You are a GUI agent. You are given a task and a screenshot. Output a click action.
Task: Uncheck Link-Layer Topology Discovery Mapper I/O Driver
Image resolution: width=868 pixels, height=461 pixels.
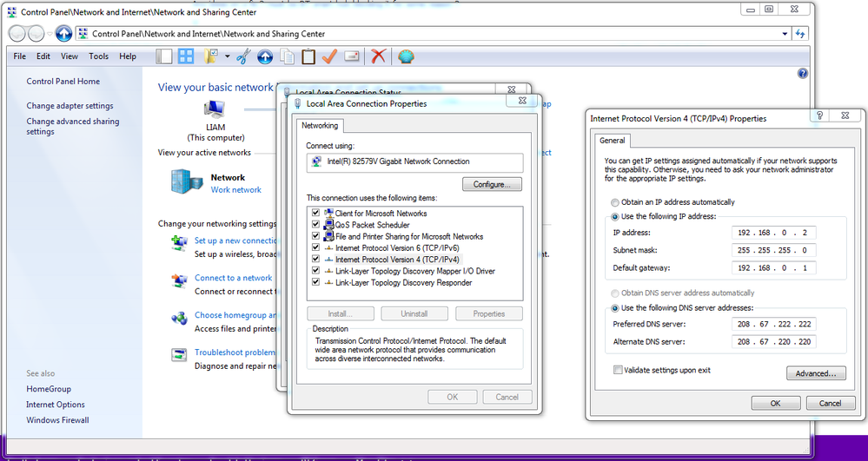[315, 271]
